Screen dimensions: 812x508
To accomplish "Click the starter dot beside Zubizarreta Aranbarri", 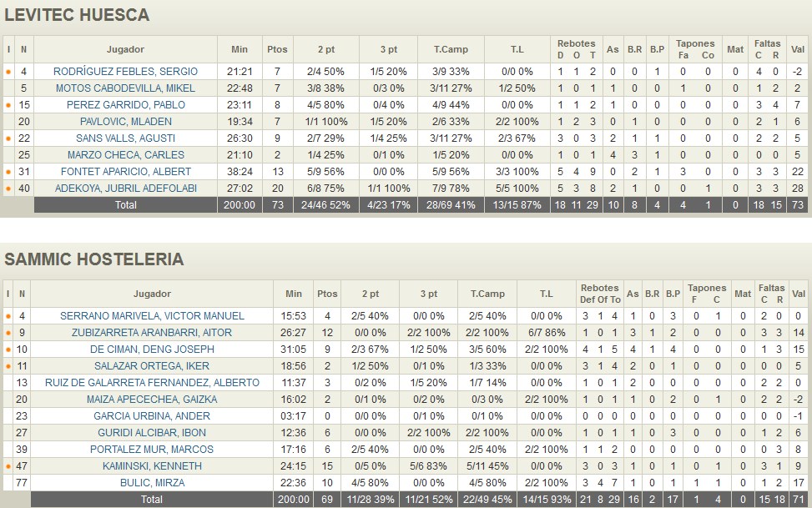I will [8, 333].
